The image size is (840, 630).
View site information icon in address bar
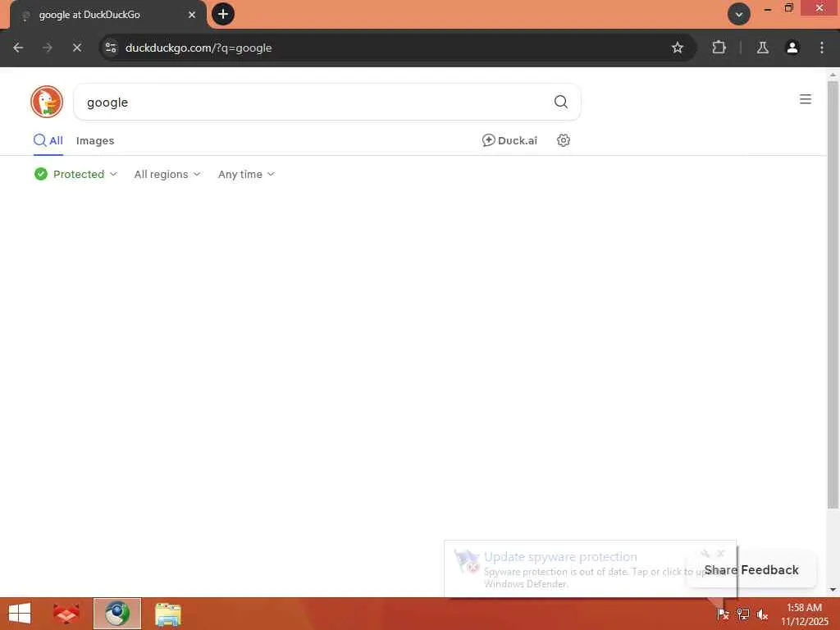[x=111, y=48]
